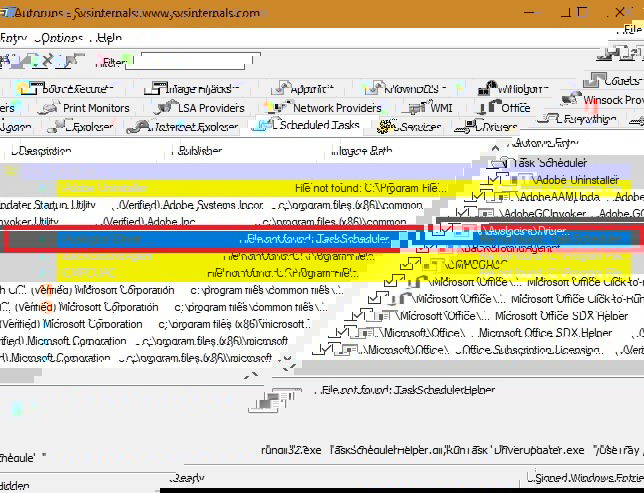644x493 pixels.
Task: Uncheck the \AdobeAAMUpda entry checkbox
Action: (x=478, y=197)
